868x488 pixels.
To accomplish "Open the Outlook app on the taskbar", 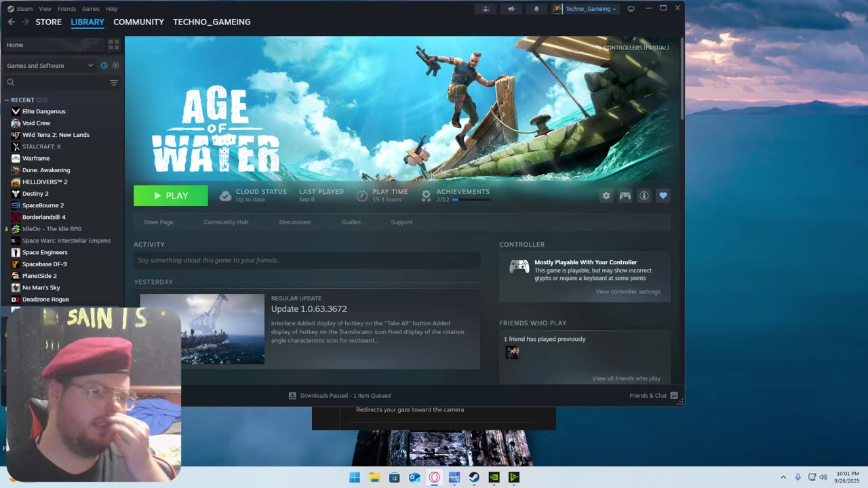I will [x=414, y=477].
